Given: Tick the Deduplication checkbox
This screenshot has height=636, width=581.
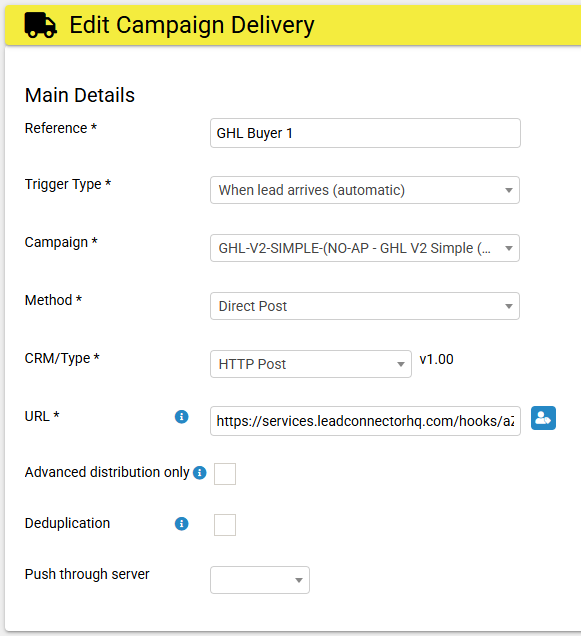Looking at the screenshot, I should [x=225, y=525].
